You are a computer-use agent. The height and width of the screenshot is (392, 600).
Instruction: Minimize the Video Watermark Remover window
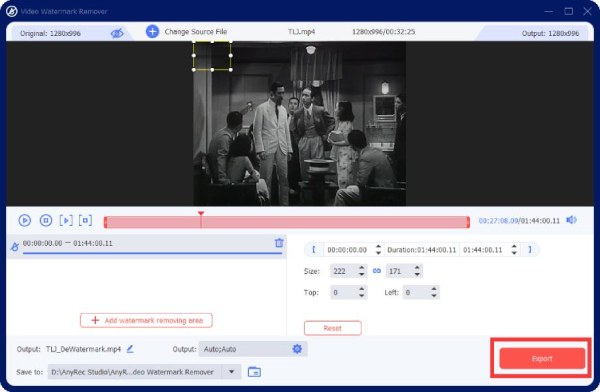[548, 11]
